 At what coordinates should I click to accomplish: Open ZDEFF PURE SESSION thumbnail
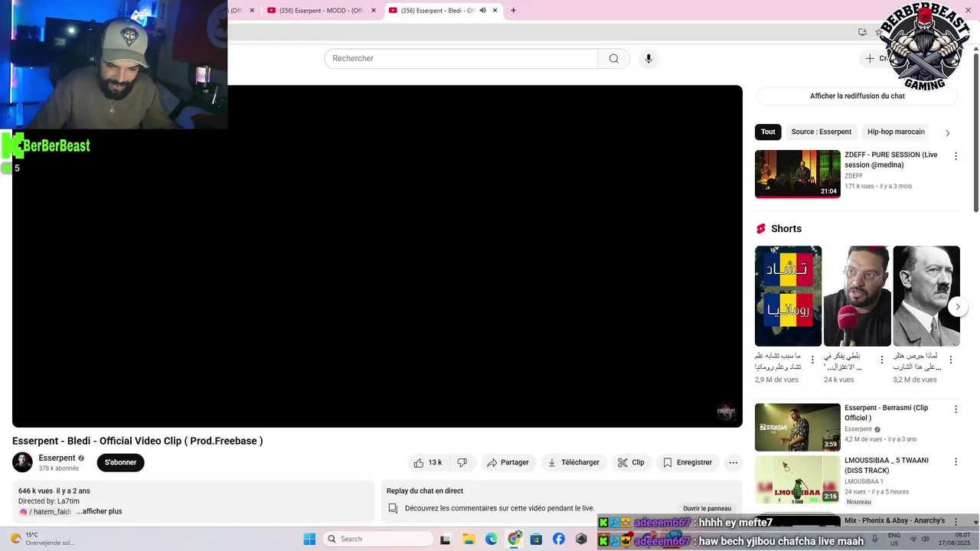797,174
